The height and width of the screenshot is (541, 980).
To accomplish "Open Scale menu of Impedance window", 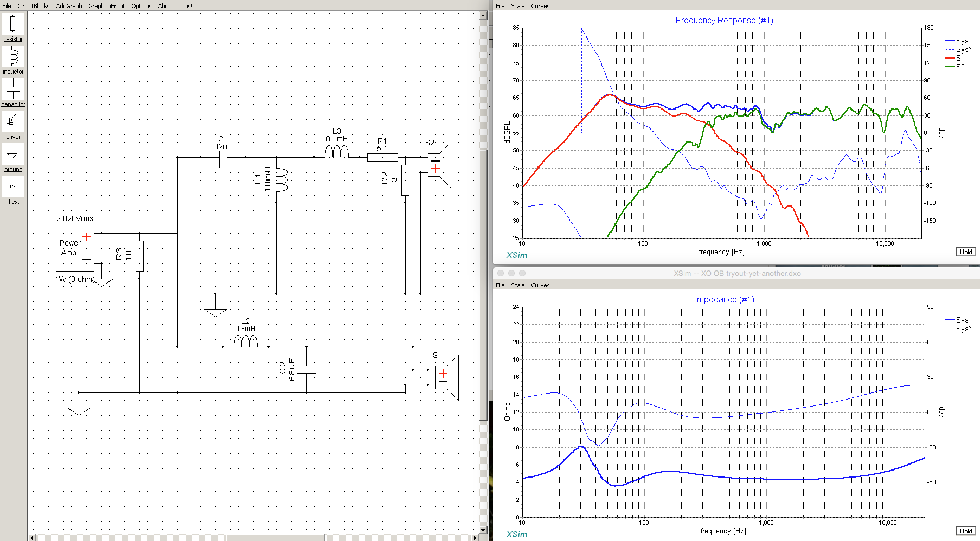I will point(518,285).
